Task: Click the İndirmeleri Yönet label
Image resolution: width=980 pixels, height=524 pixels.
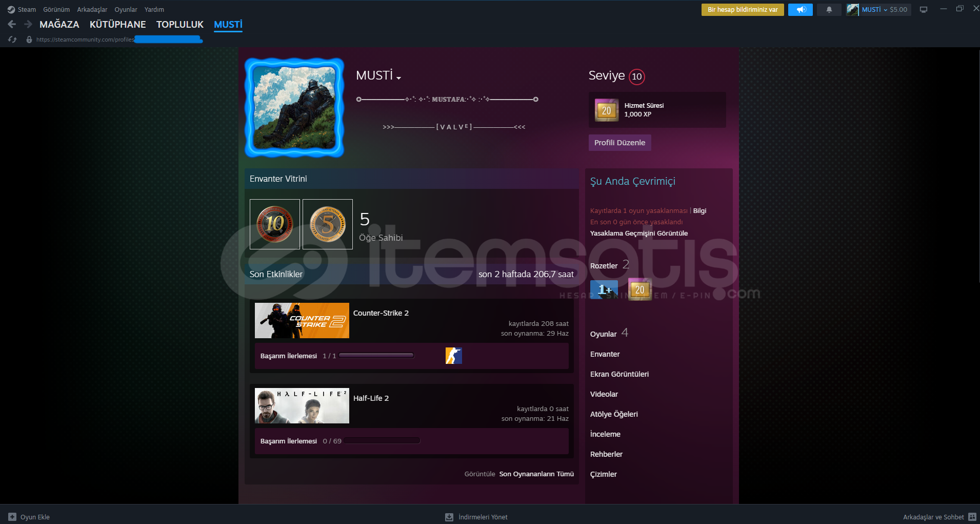Action: tap(483, 517)
